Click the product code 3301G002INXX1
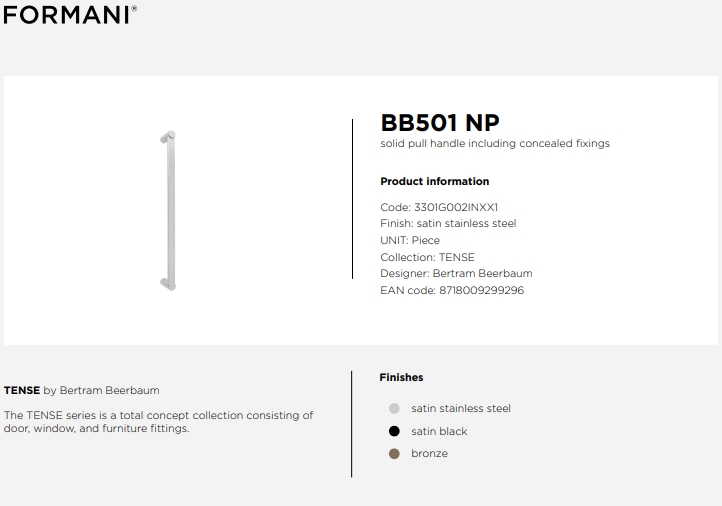 point(456,207)
